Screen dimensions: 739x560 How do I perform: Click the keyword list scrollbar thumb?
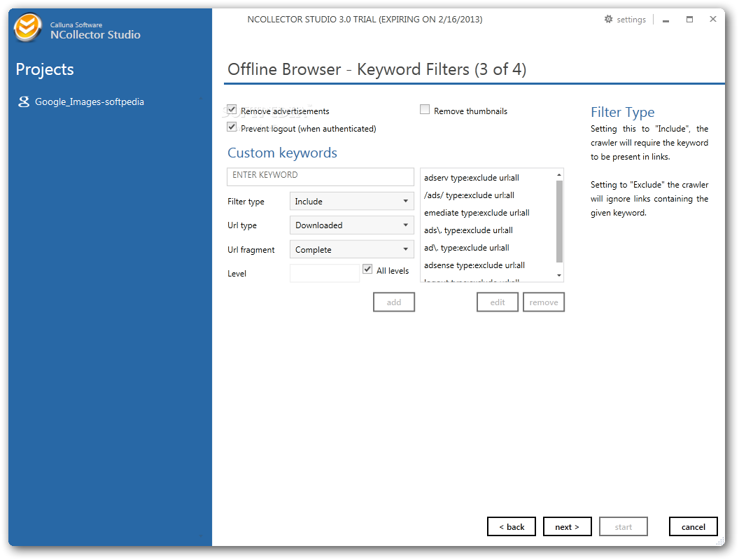(x=559, y=221)
